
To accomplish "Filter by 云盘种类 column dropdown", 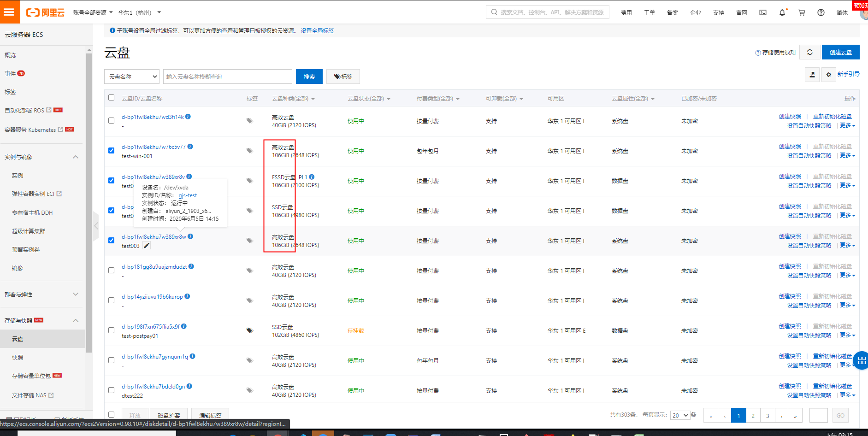I will pyautogui.click(x=293, y=99).
